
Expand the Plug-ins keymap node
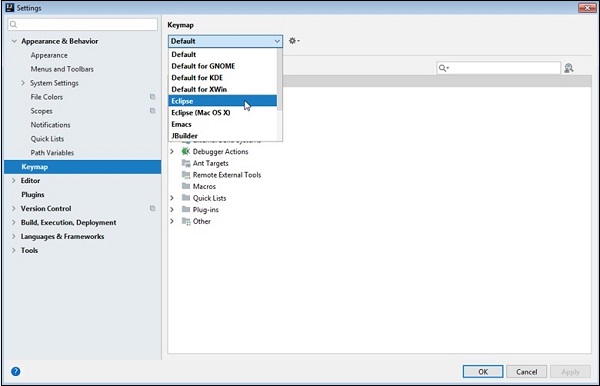pyautogui.click(x=172, y=209)
